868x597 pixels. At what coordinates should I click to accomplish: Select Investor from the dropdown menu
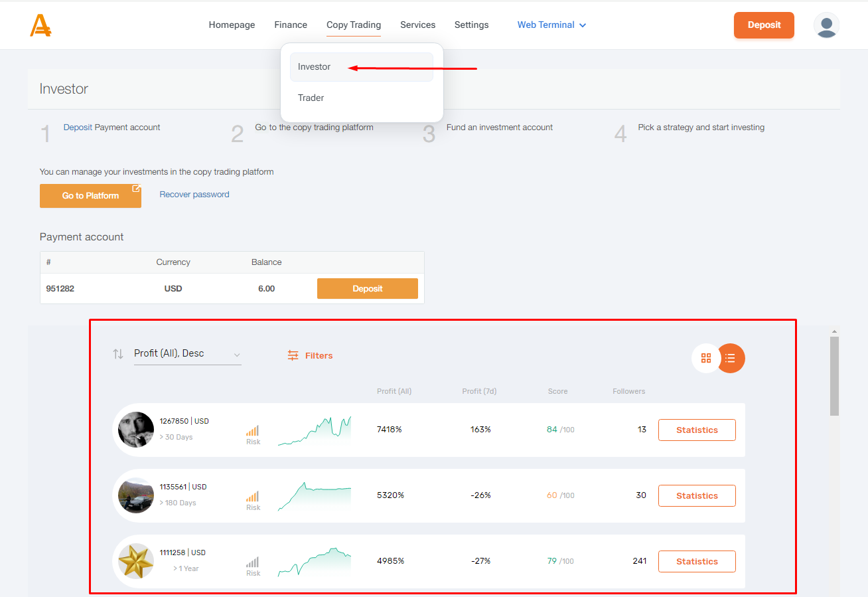pyautogui.click(x=315, y=67)
